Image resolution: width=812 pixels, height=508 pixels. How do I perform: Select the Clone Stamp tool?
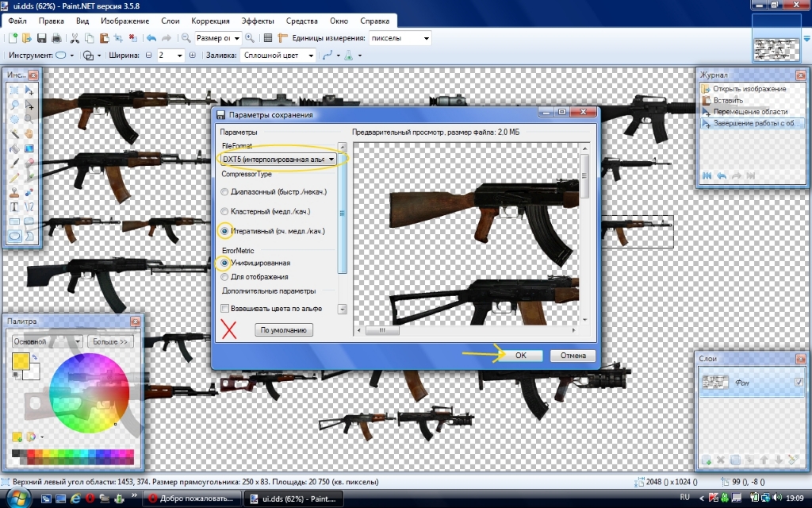coord(14,192)
